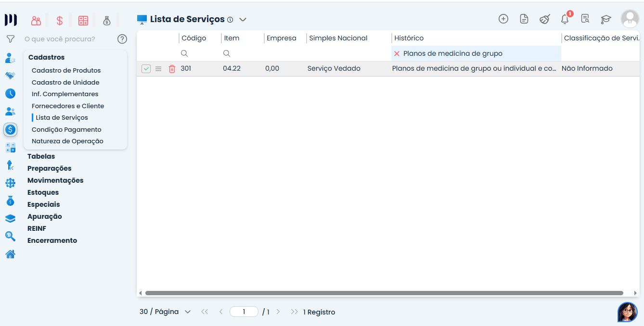The height and width of the screenshot is (326, 644).
Task: Click the document report icon in header
Action: click(x=524, y=19)
